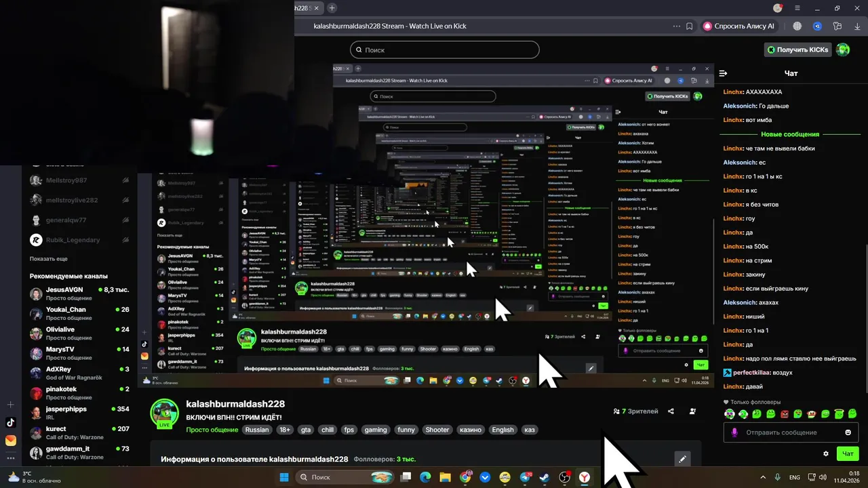Open OBS Studio from the Windows taskbar
The height and width of the screenshot is (488, 868).
564,477
